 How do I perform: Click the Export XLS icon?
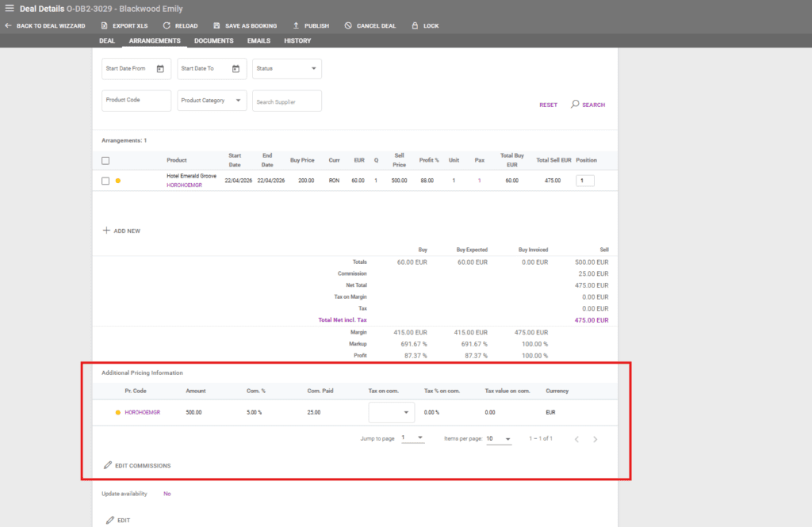pos(104,25)
